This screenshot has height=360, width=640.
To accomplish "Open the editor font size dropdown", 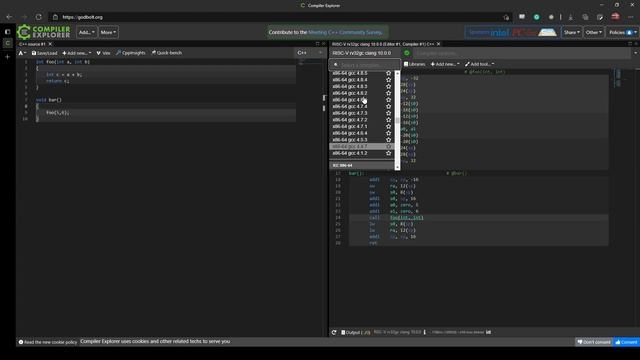I will tap(22, 53).
